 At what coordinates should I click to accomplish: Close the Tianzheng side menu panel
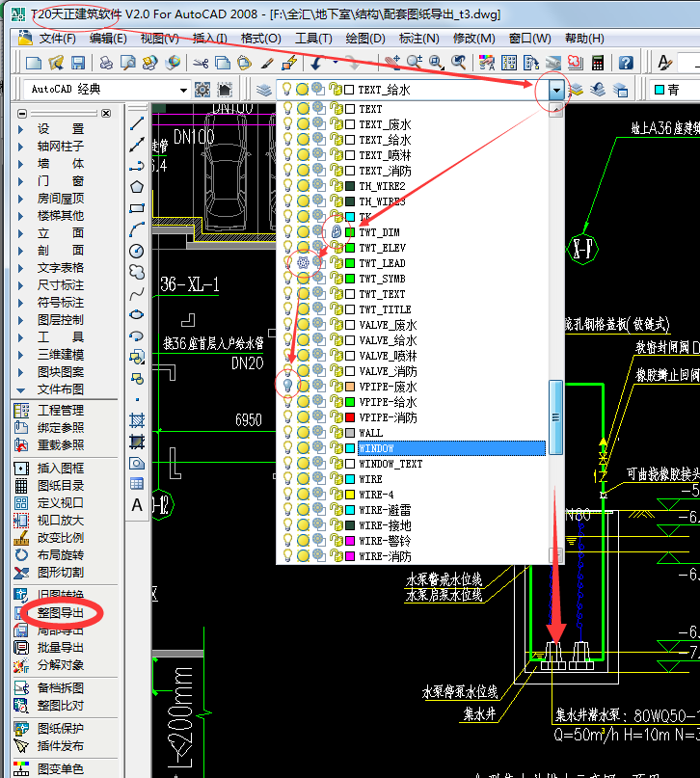pos(106,113)
